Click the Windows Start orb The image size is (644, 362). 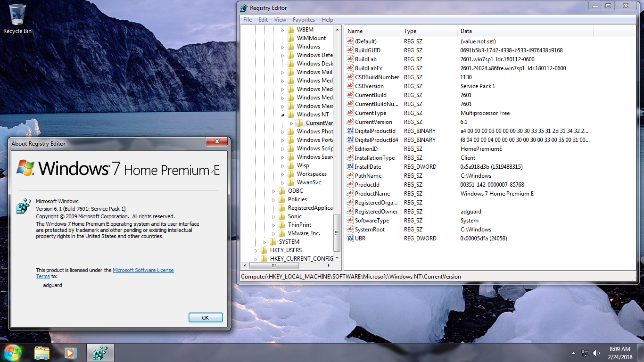coord(13,353)
